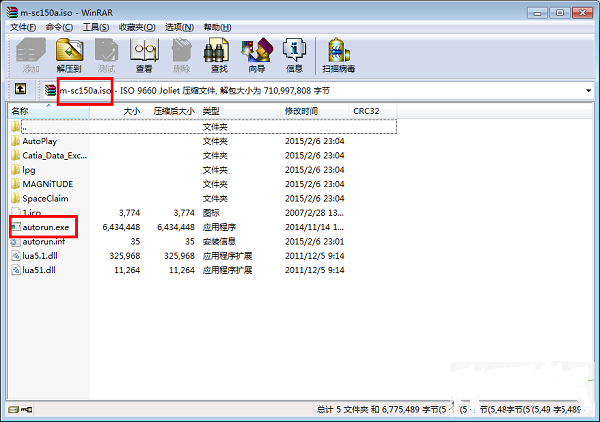Image resolution: width=600 pixels, height=422 pixels.
Task: Open the 命令(C) menu
Action: pos(59,27)
